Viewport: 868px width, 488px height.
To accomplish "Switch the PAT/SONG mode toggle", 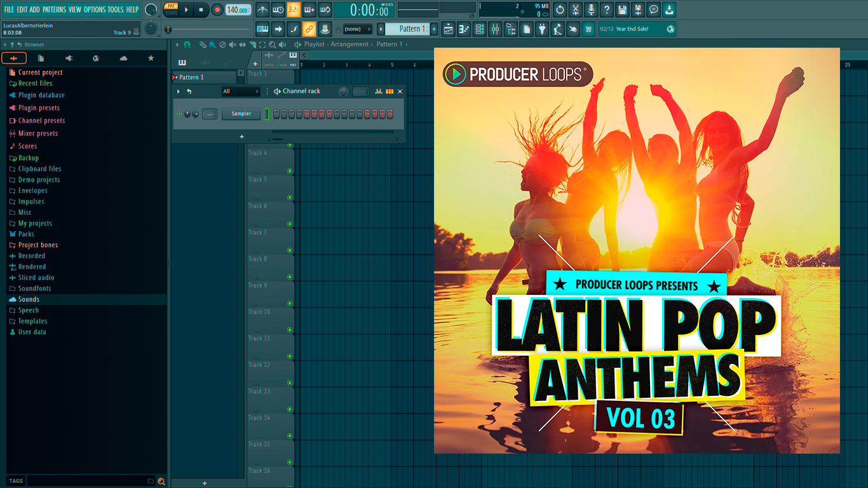I will tap(171, 10).
